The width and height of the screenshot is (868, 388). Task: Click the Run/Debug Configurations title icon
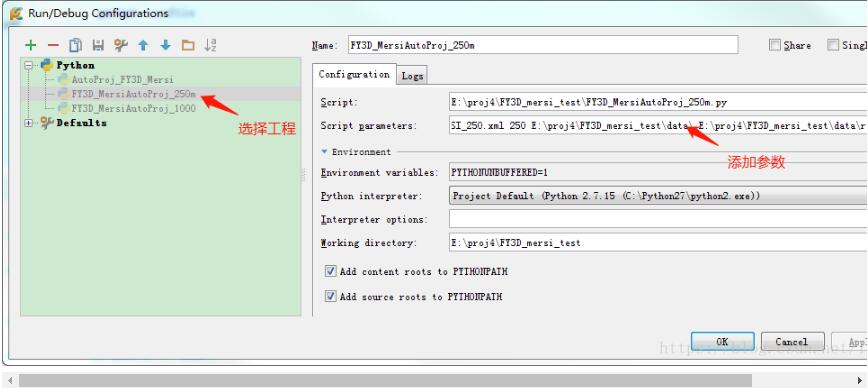pyautogui.click(x=17, y=13)
